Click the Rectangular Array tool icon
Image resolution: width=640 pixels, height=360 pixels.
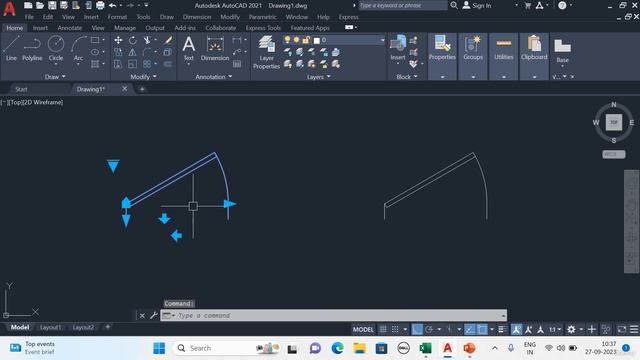tap(147, 64)
